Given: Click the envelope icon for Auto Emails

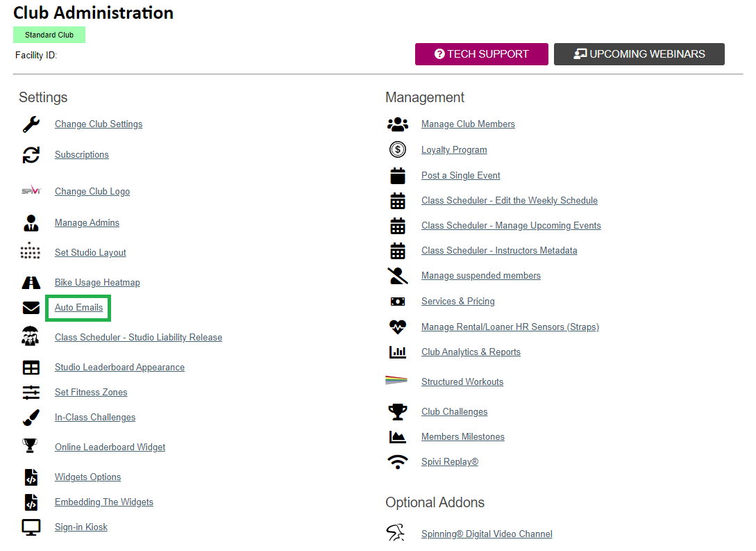Looking at the screenshot, I should click(x=31, y=308).
